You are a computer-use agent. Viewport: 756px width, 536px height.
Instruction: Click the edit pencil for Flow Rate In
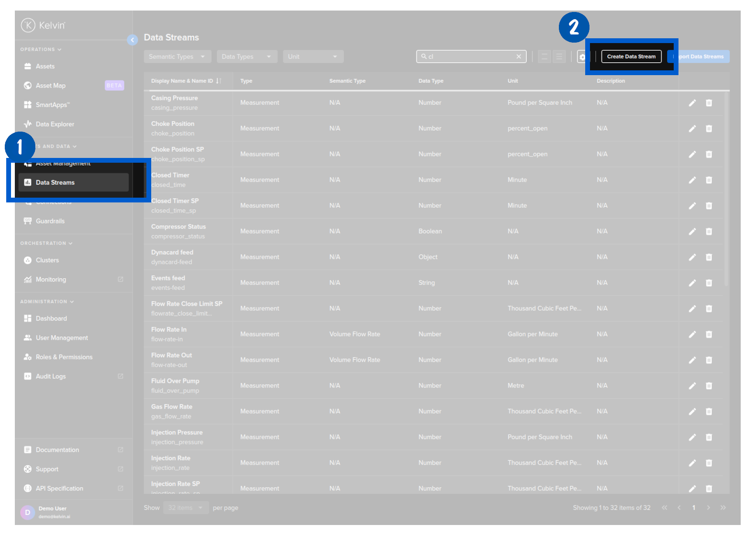pyautogui.click(x=692, y=335)
